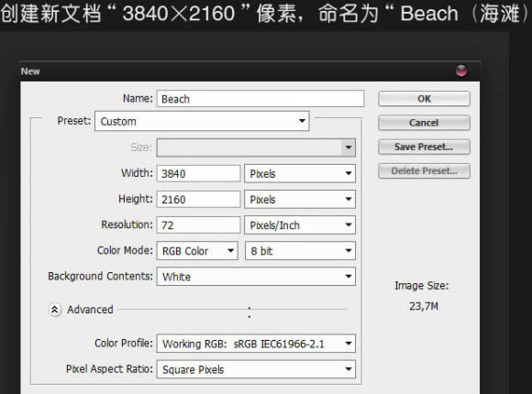532x394 pixels.
Task: Open the Preset dropdown showing Custom
Action: coord(202,121)
